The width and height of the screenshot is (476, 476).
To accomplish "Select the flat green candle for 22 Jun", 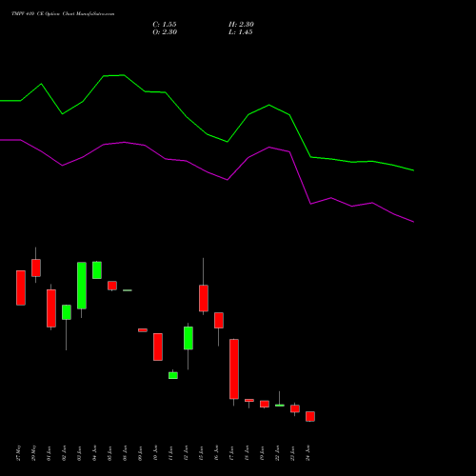I will coord(280,406).
